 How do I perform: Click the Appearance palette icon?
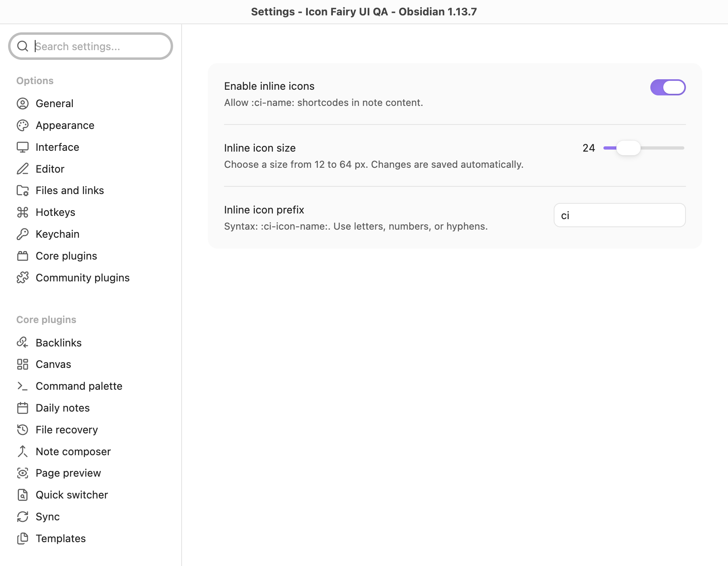tap(23, 125)
